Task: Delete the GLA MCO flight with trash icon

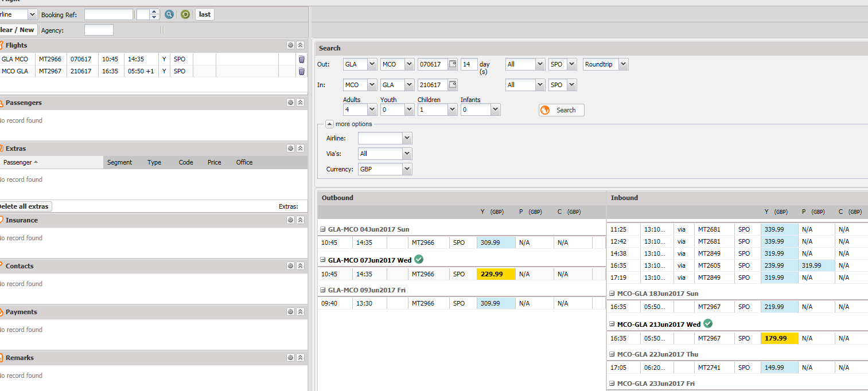Action: pyautogui.click(x=302, y=59)
